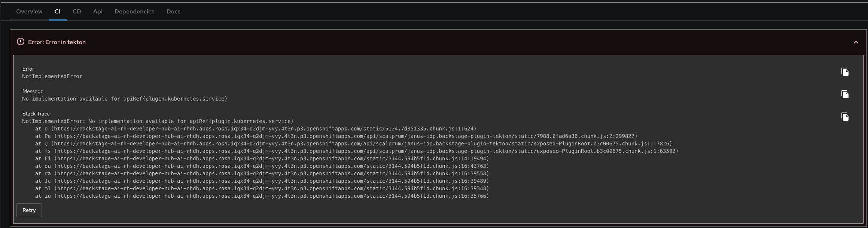The height and width of the screenshot is (228, 868).
Task: Click the 'at Pe' stack trace line
Action: point(336,136)
